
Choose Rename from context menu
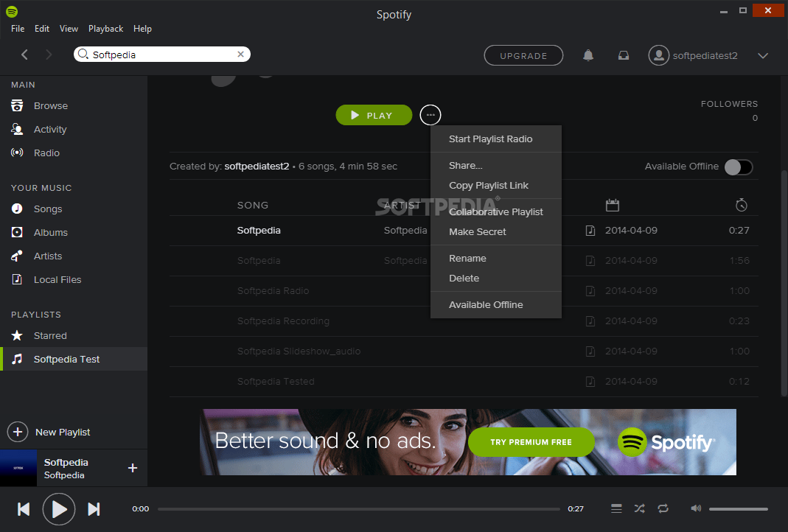[x=496, y=258]
